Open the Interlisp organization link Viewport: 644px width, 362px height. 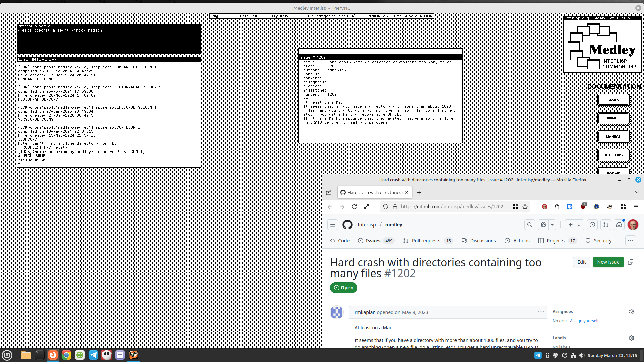(367, 225)
